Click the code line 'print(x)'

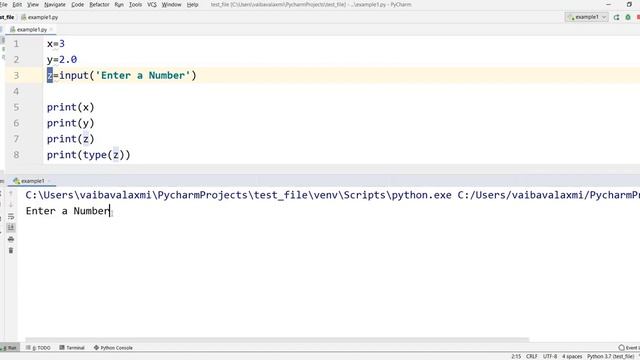click(x=71, y=107)
